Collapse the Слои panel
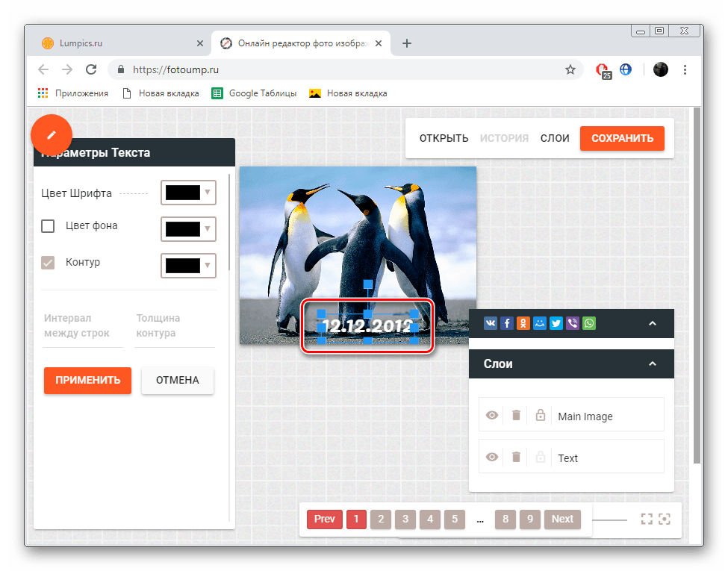728x571 pixels. tap(652, 363)
